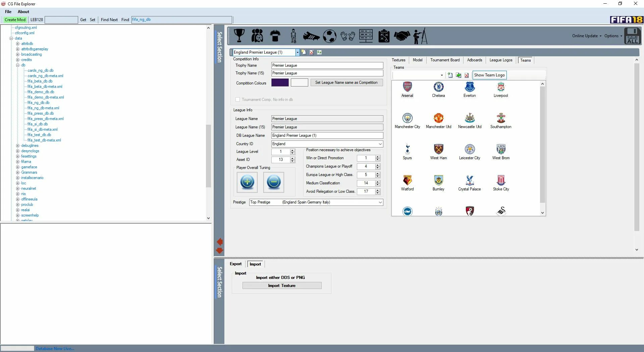644x352 pixels.
Task: Click the Show Team Logo button
Action: (x=489, y=75)
